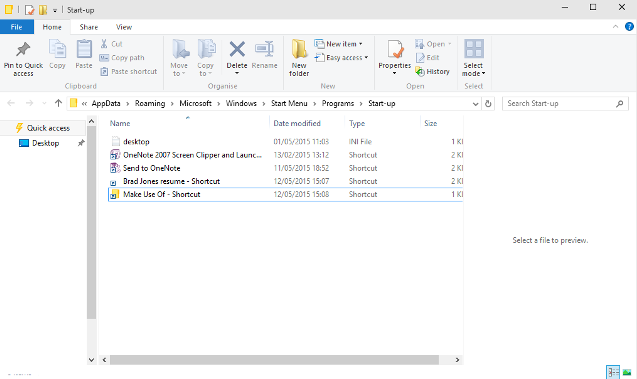
Task: Sort by the Type column header
Action: click(357, 123)
